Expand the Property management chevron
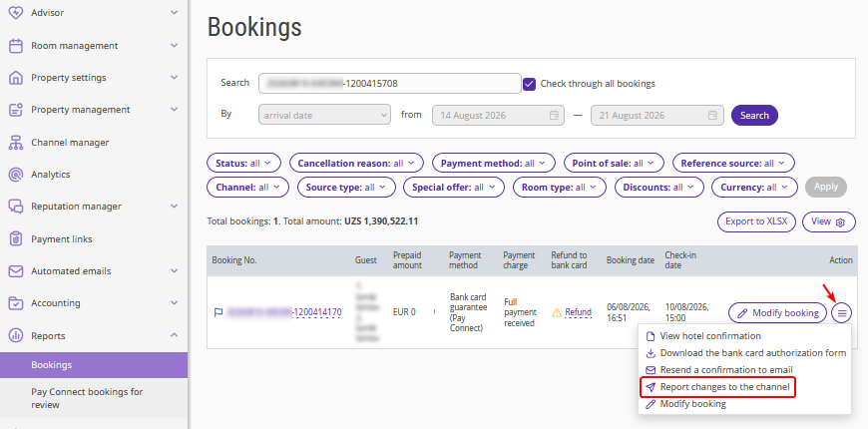 (175, 110)
